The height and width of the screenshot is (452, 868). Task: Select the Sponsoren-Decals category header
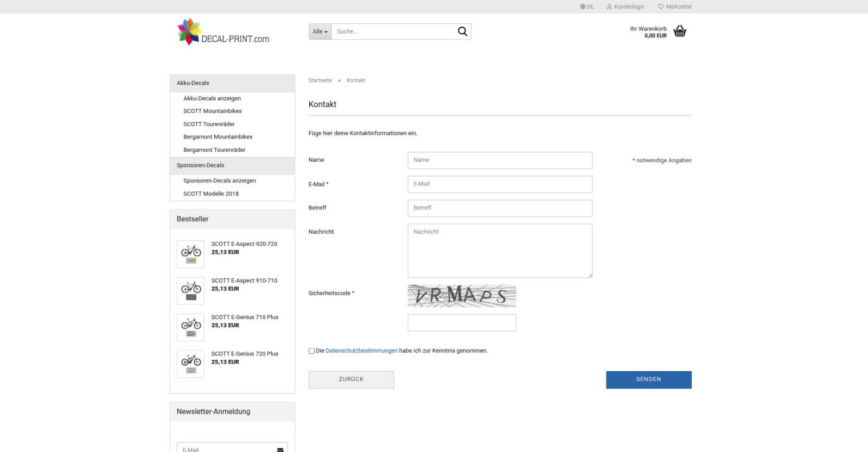click(x=200, y=165)
